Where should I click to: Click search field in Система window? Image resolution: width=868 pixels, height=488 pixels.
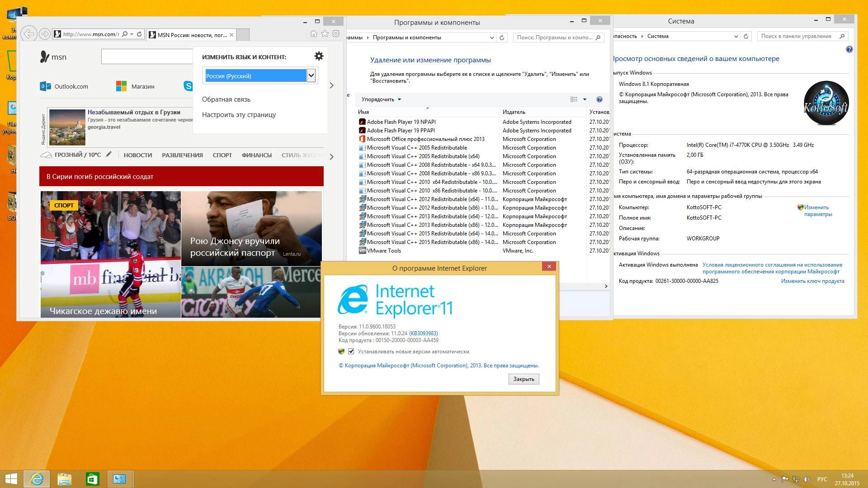pyautogui.click(x=798, y=36)
